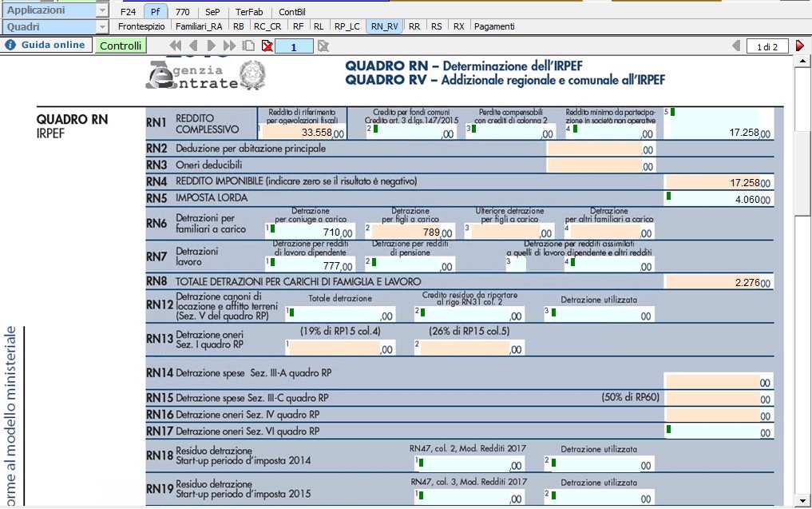Select the RN_RV tab
The height and width of the screenshot is (509, 812).
click(x=385, y=26)
